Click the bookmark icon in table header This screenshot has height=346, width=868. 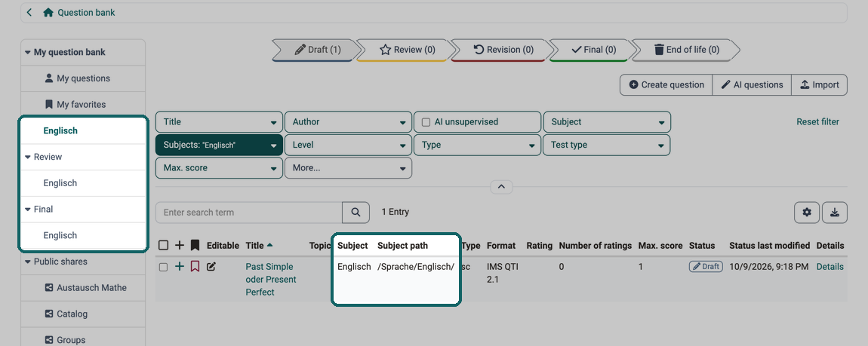[195, 246]
